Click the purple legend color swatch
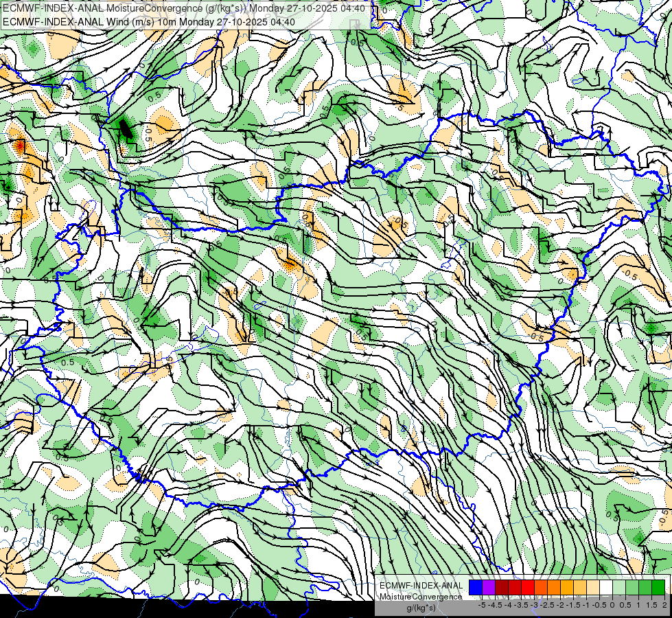Image resolution: width=672 pixels, height=618 pixels. point(489,587)
